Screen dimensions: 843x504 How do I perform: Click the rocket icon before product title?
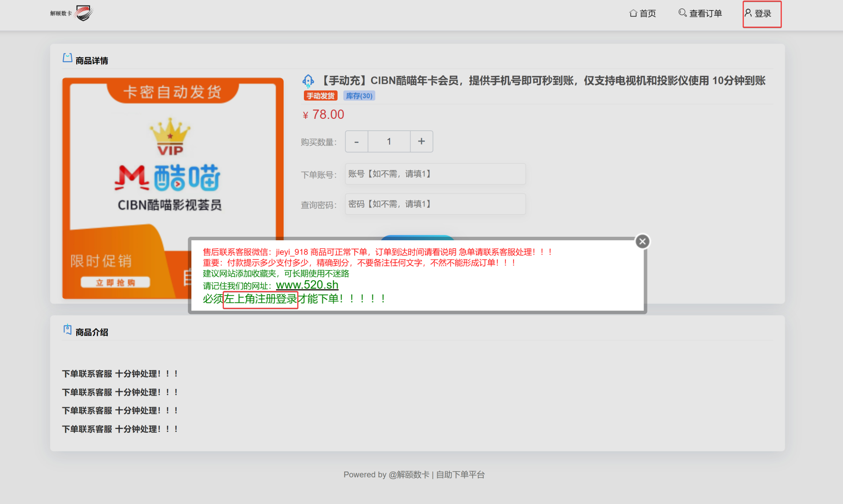308,80
